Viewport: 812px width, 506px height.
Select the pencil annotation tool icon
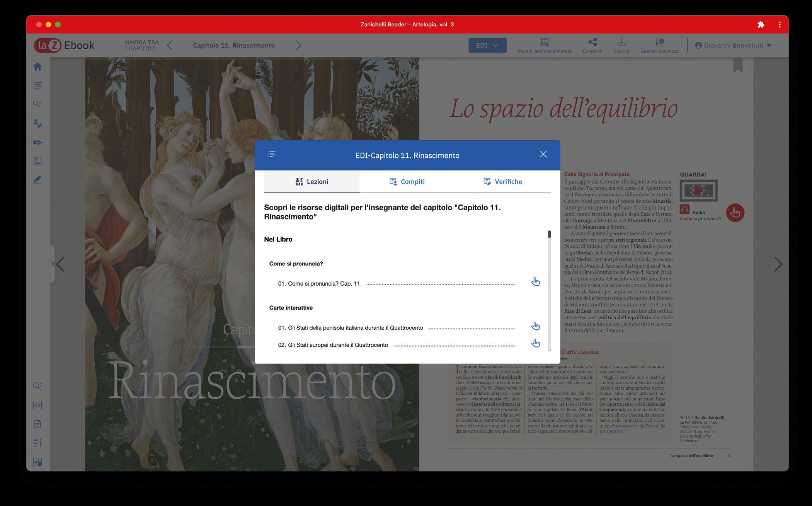pos(37,180)
